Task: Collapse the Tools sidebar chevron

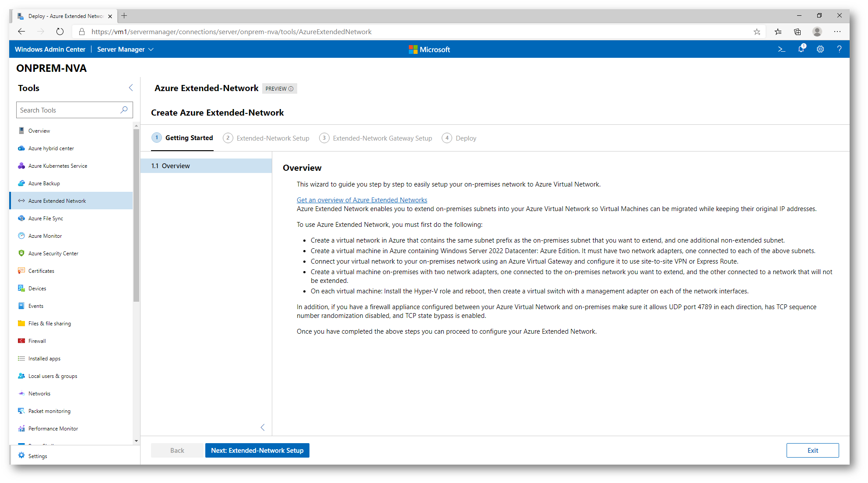Action: 131,88
